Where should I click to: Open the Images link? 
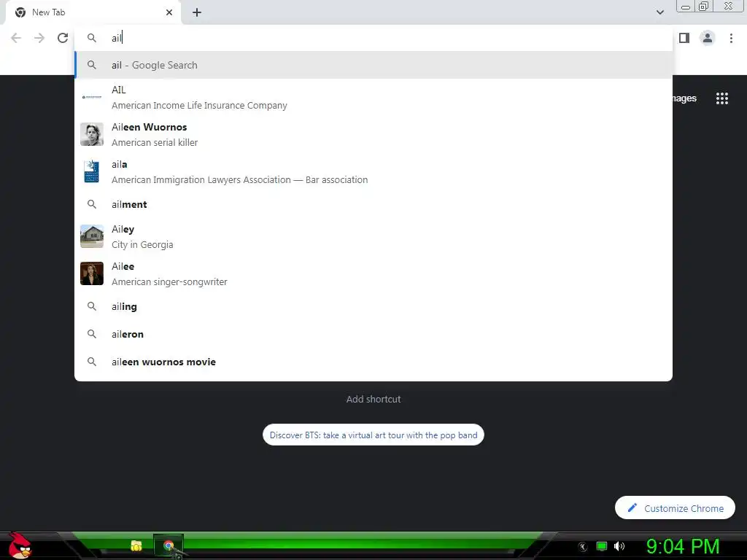click(x=684, y=98)
